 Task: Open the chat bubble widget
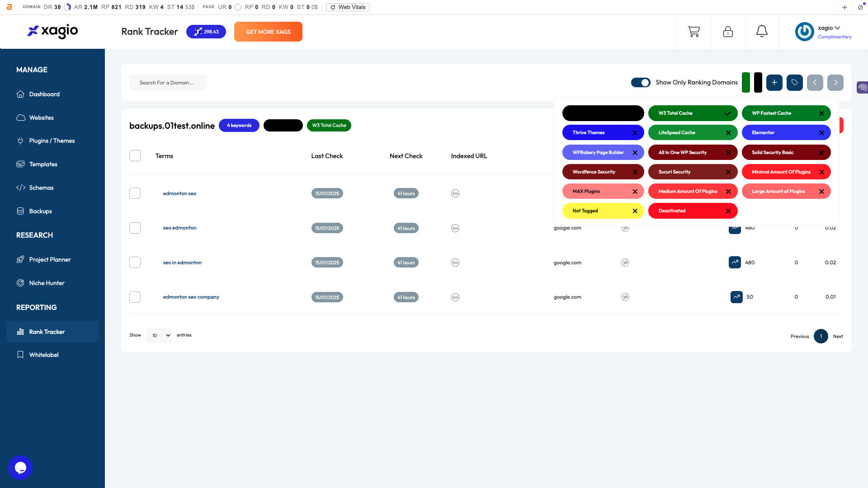[20, 468]
